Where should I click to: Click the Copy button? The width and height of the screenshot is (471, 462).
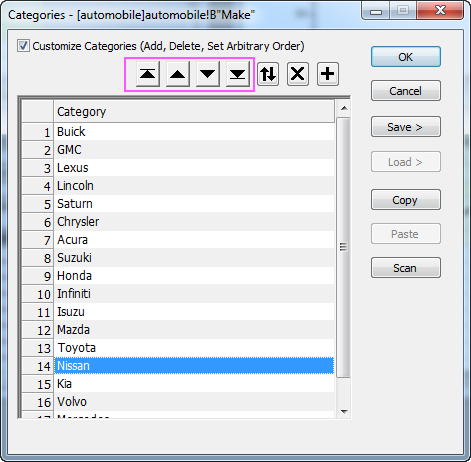tap(406, 200)
